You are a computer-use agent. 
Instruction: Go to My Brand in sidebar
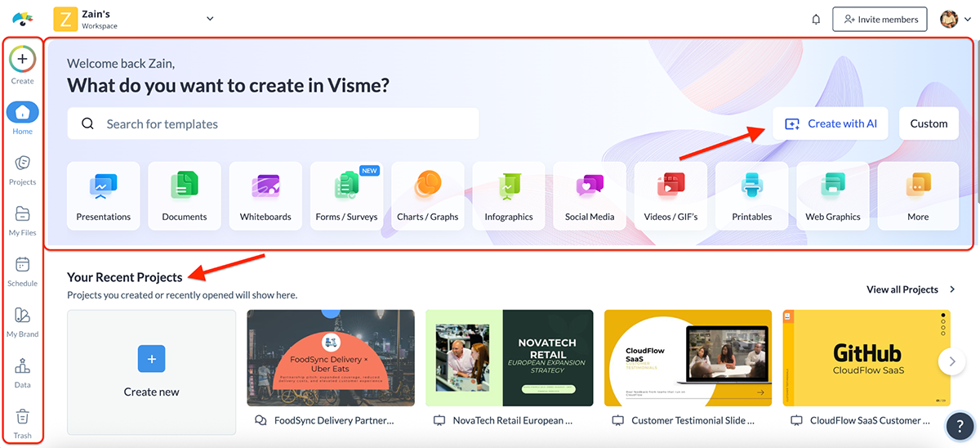pyautogui.click(x=22, y=316)
